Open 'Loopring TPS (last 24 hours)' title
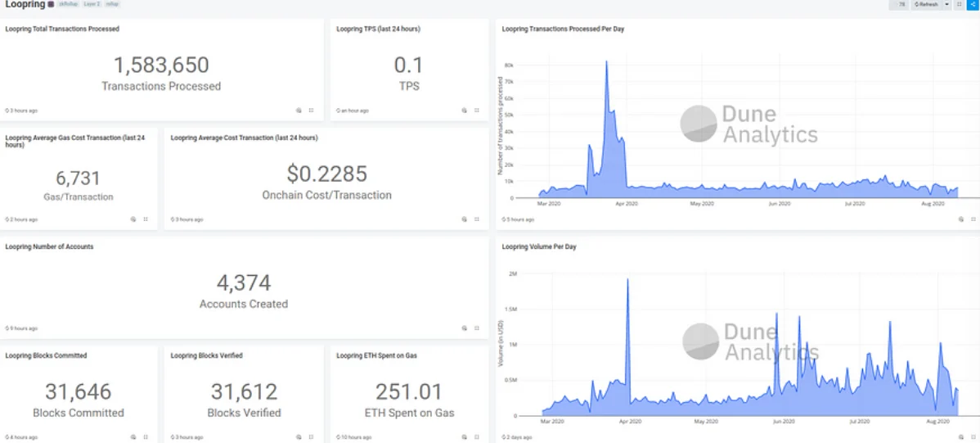Screen dimensions: 980x443 tap(378, 29)
